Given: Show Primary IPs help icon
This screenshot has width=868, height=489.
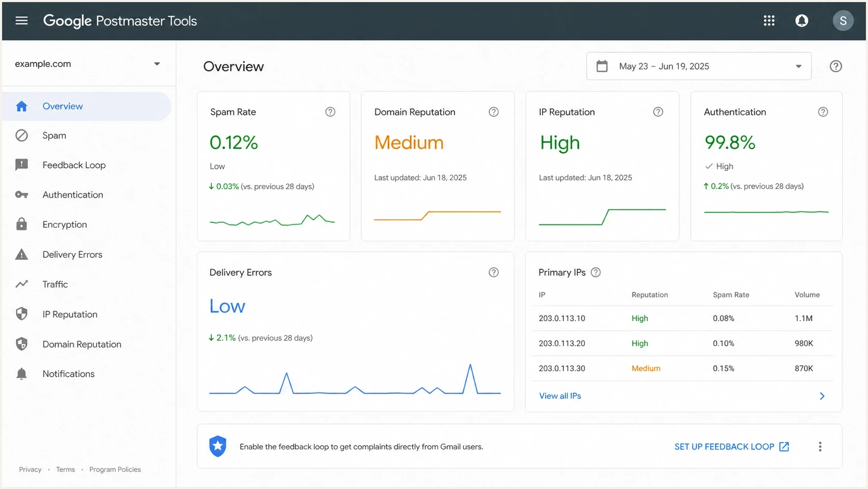Looking at the screenshot, I should 596,272.
